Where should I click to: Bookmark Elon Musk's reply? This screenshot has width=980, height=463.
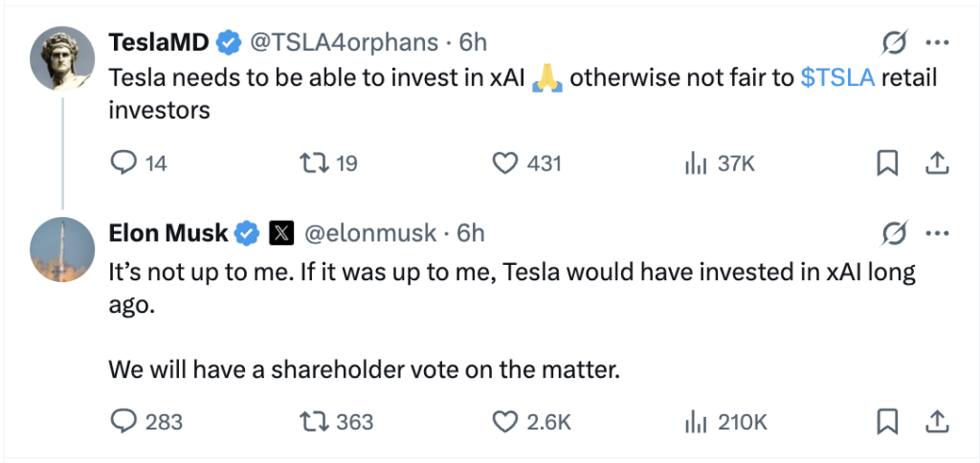tap(888, 421)
